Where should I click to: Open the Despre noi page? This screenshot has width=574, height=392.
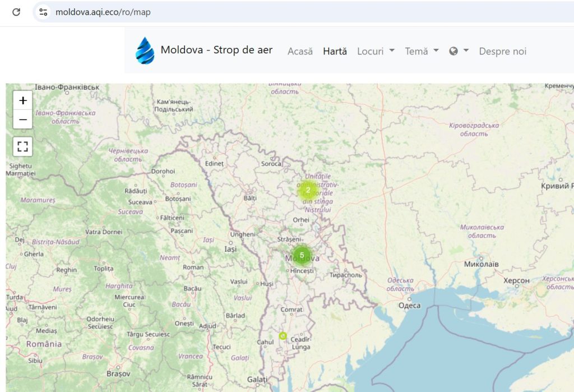click(x=502, y=51)
